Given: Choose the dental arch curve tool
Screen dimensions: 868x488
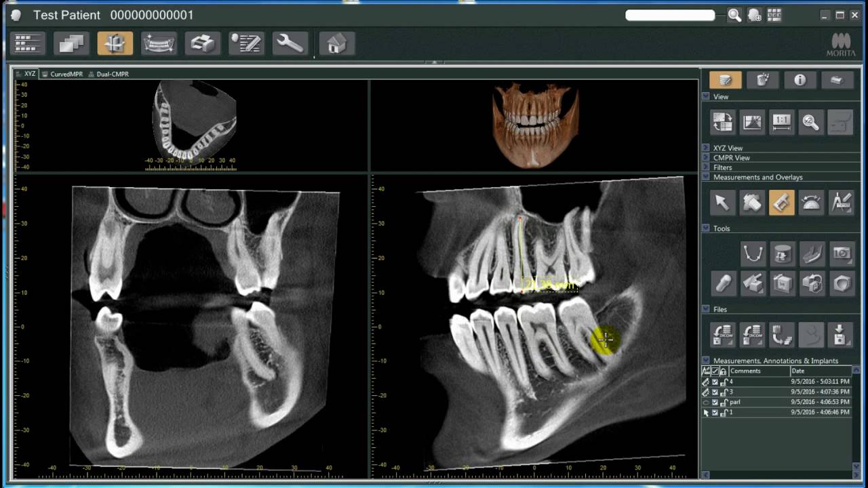Looking at the screenshot, I should 753,254.
